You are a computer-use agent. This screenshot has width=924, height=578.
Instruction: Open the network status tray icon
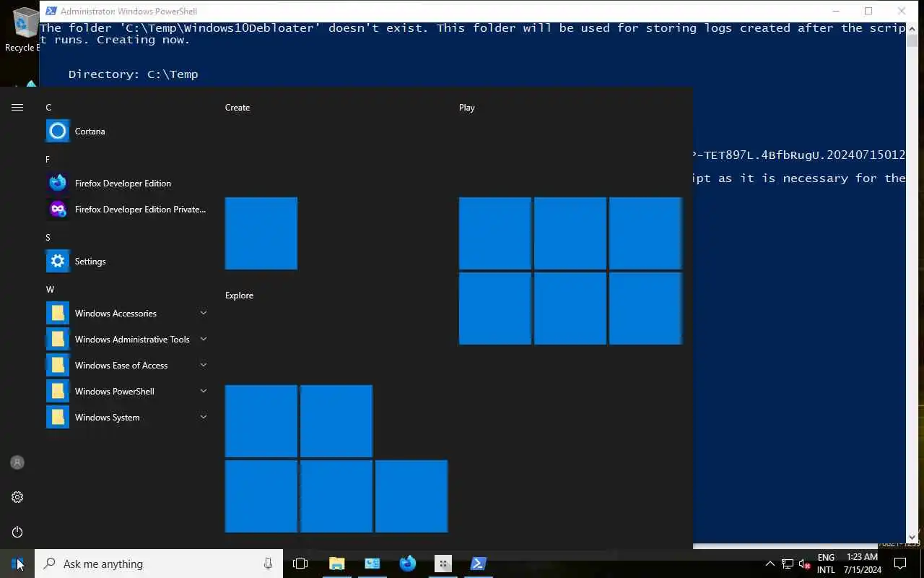click(788, 564)
